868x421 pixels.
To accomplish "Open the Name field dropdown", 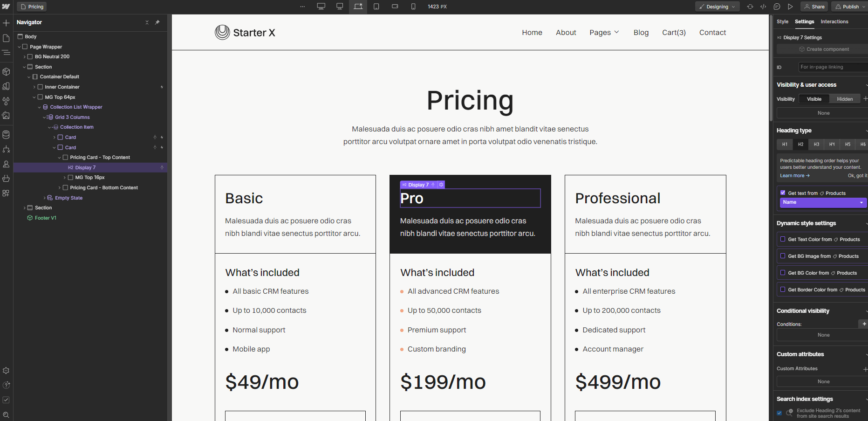I will (823, 202).
